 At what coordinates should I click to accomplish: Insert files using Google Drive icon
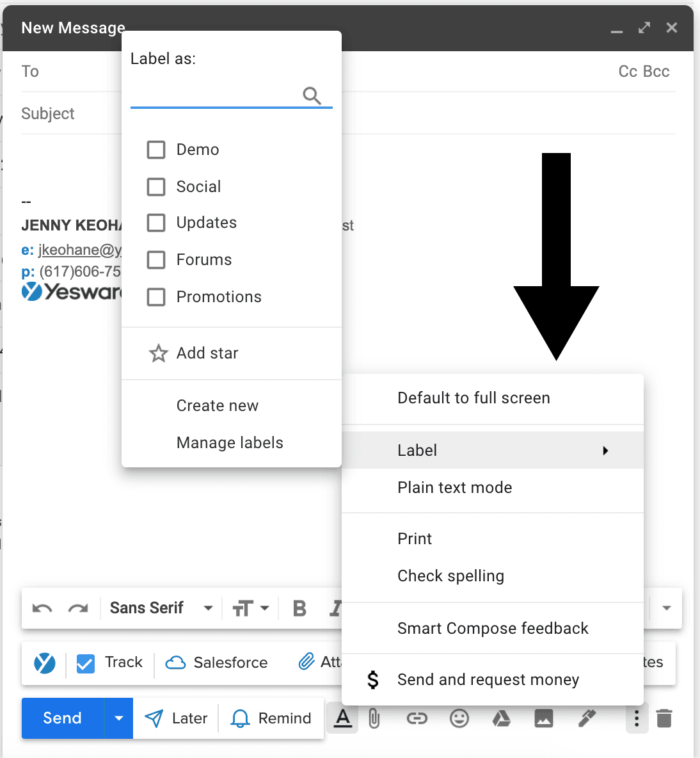(501, 719)
